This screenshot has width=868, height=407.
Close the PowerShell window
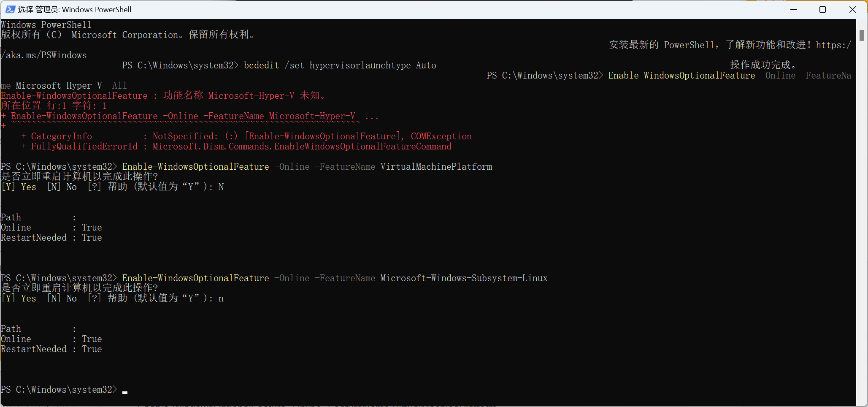click(x=852, y=9)
